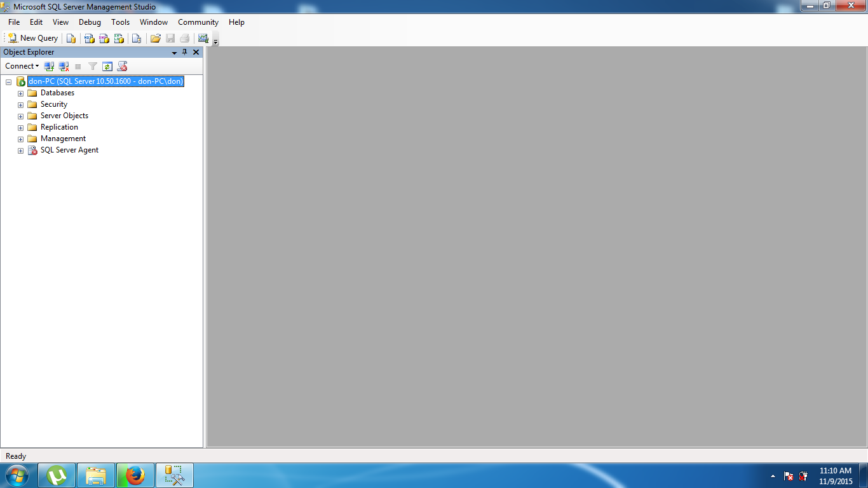The width and height of the screenshot is (868, 488).
Task: Click Connect Object Explorer icon
Action: pos(49,66)
